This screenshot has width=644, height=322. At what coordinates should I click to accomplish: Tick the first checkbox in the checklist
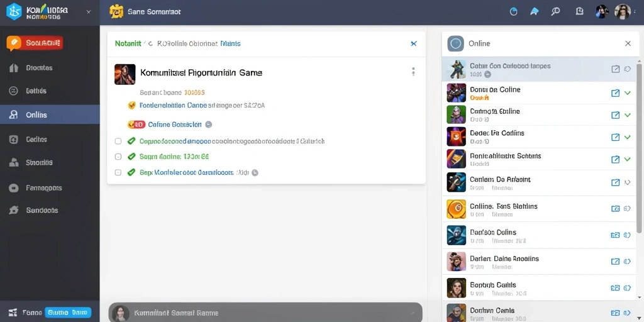(118, 141)
